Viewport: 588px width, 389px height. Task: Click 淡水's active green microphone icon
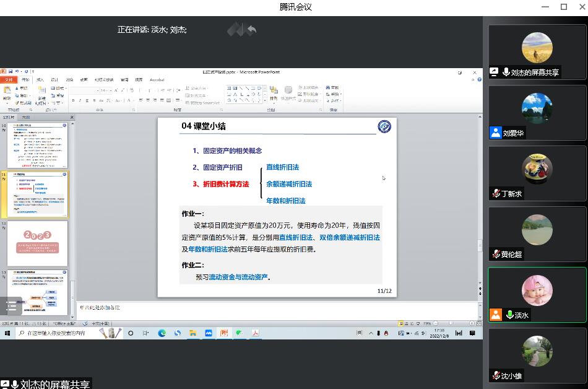click(509, 315)
